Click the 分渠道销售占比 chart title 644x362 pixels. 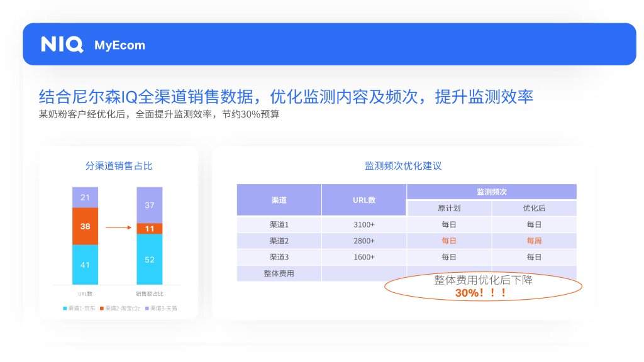[119, 166]
